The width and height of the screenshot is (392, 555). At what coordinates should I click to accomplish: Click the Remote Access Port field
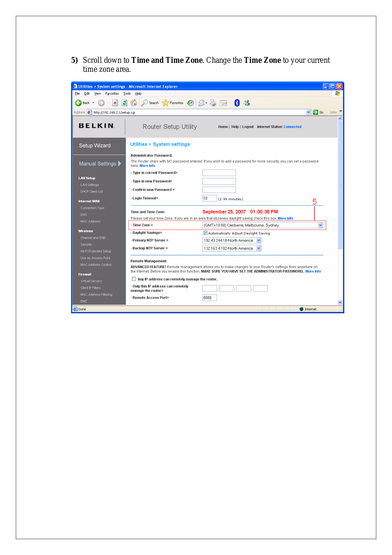click(x=209, y=298)
